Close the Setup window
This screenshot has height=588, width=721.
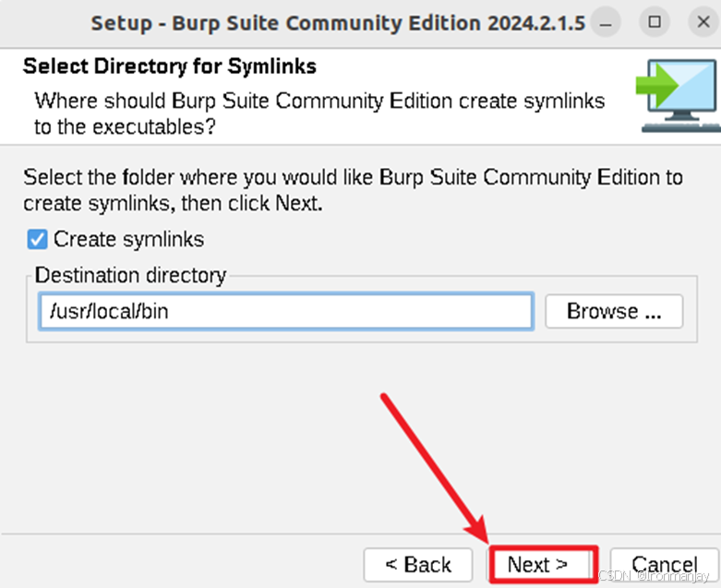click(x=703, y=22)
